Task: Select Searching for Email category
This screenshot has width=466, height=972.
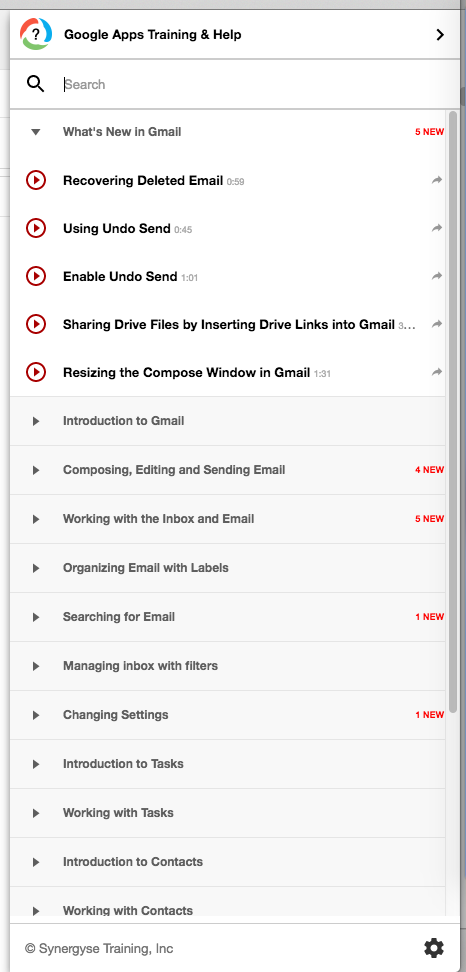Action: (119, 617)
